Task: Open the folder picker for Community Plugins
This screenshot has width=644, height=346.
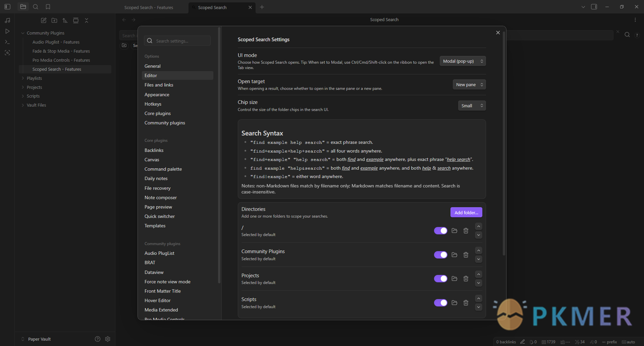Action: (x=454, y=255)
